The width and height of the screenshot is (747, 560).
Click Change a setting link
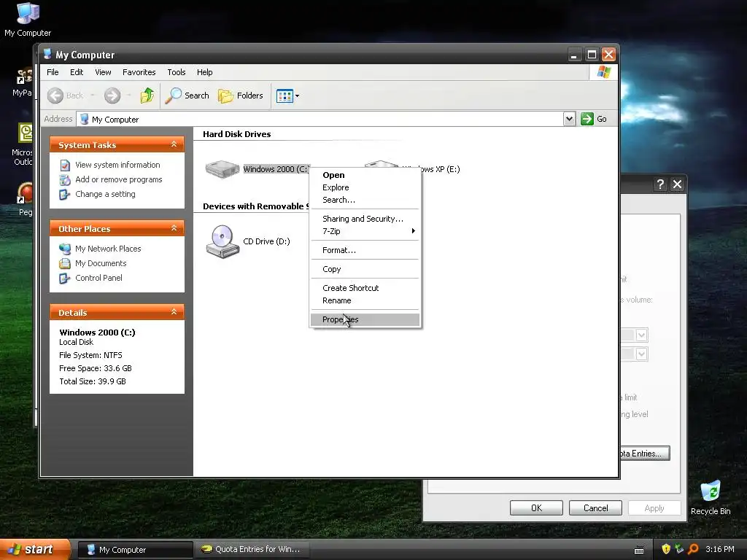pos(105,194)
